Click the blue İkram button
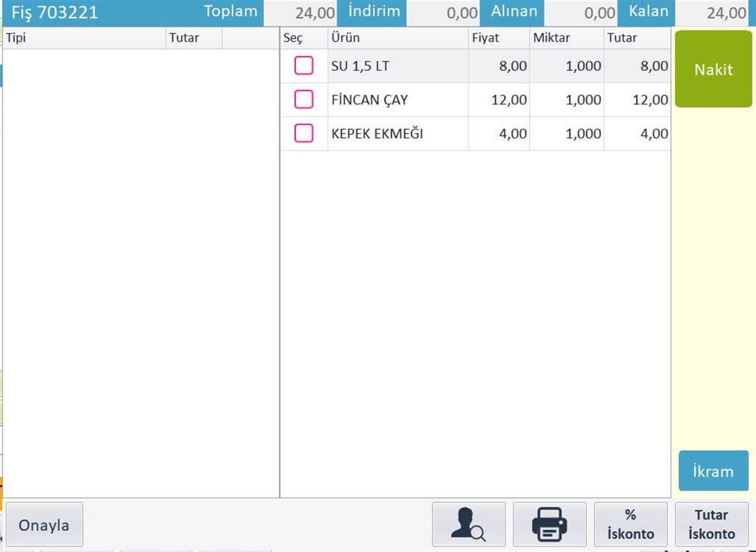This screenshot has height=552, width=756. click(x=713, y=471)
